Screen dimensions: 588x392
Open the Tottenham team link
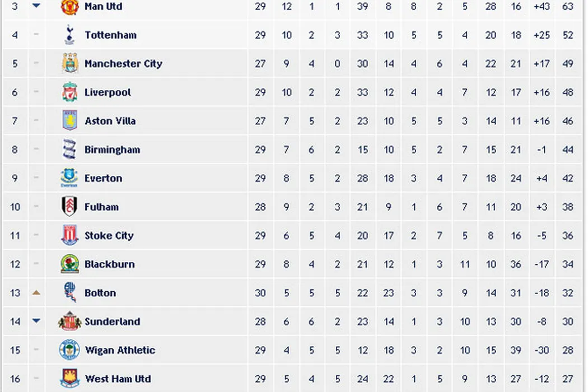110,35
